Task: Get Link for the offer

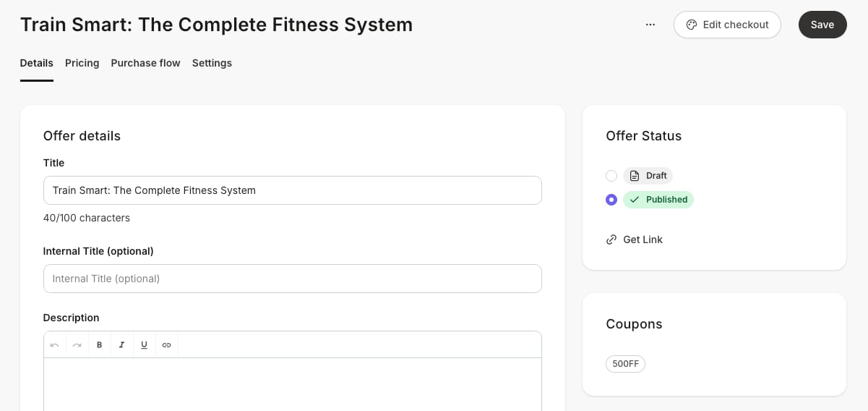Action: 635,240
